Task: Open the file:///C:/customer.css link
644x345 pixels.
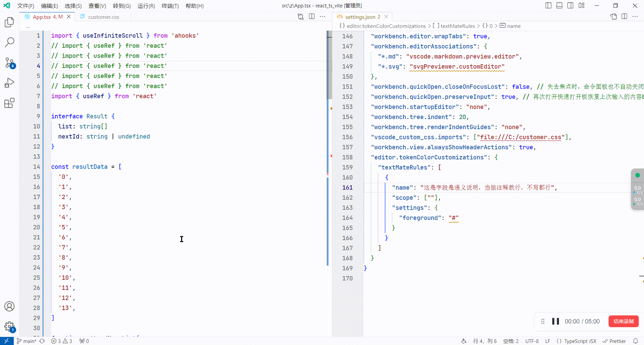Action: click(521, 137)
